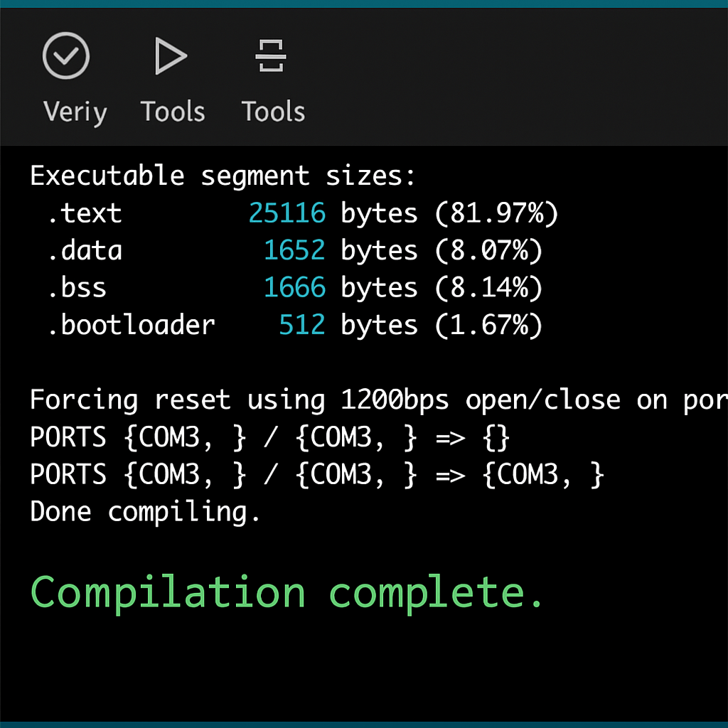Click the third toolbar icon with horizontal bar
Image resolution: width=728 pixels, height=728 pixels.
(x=270, y=56)
